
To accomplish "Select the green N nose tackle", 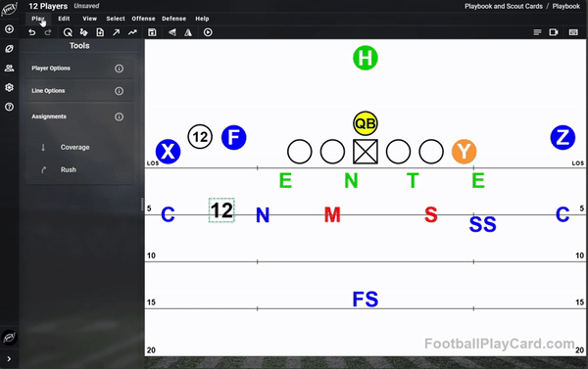I will coord(351,180).
